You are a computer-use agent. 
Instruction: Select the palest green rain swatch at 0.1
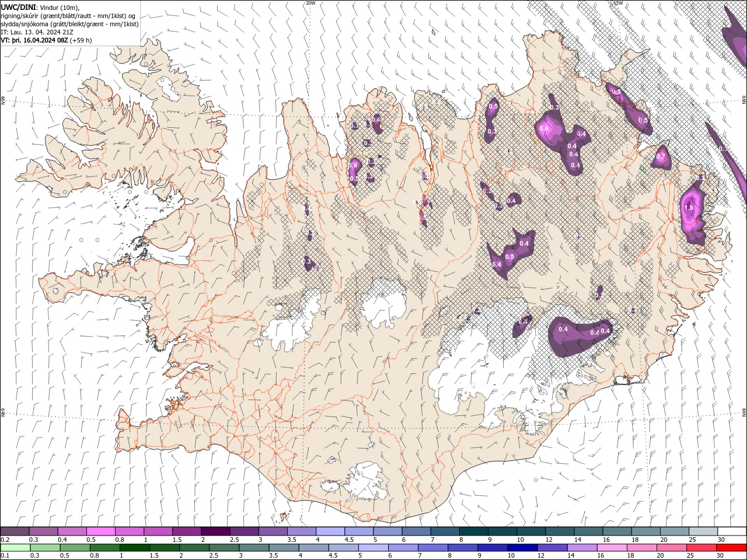point(15,548)
